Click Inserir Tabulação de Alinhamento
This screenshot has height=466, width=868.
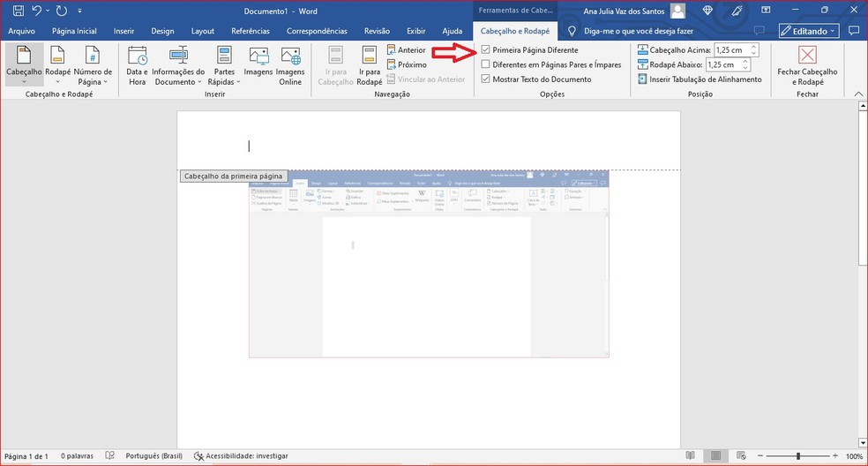(699, 79)
